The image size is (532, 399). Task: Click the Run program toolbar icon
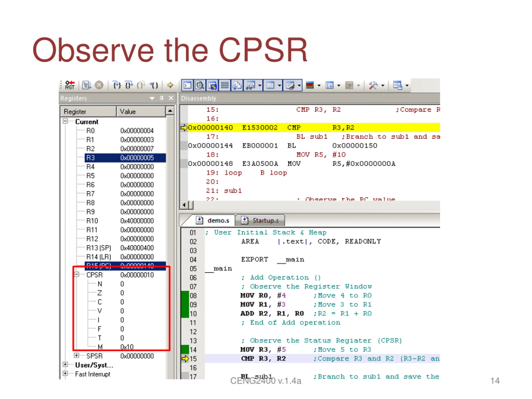(87, 85)
